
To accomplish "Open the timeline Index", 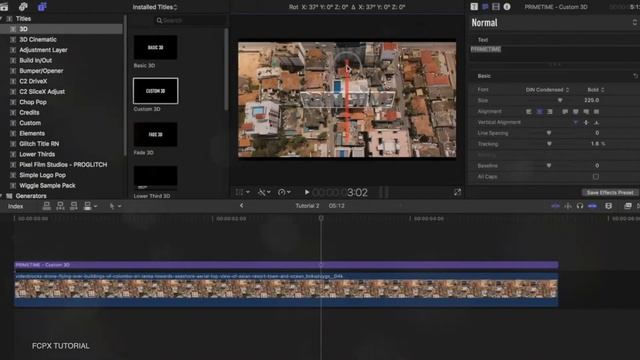I will 16,206.
